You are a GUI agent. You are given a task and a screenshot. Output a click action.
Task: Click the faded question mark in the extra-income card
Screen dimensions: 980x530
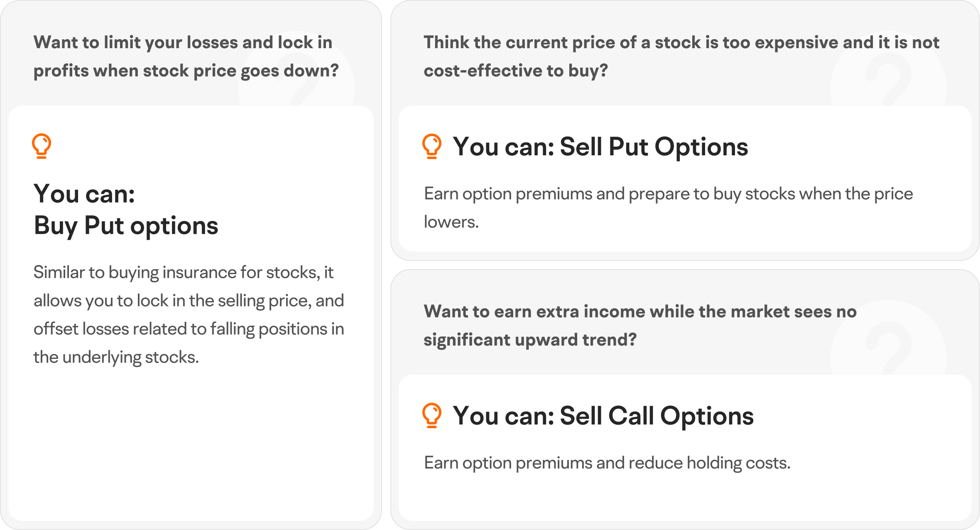point(889,351)
